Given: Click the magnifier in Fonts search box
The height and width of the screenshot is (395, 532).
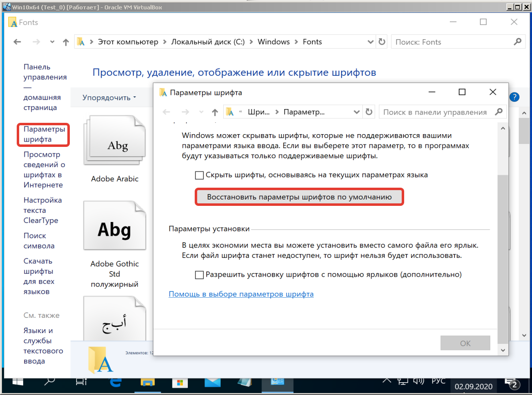Looking at the screenshot, I should click(517, 42).
